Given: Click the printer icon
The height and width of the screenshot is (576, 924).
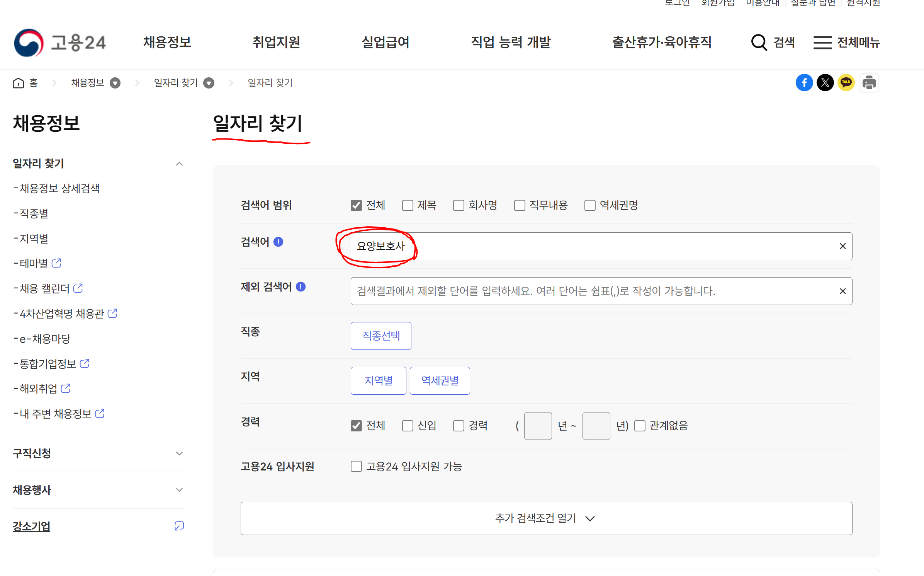Looking at the screenshot, I should [869, 83].
